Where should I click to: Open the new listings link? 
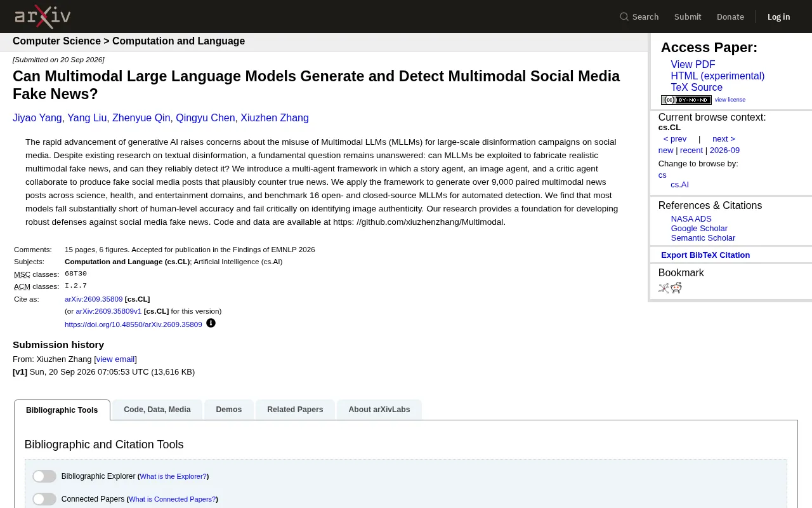(665, 150)
